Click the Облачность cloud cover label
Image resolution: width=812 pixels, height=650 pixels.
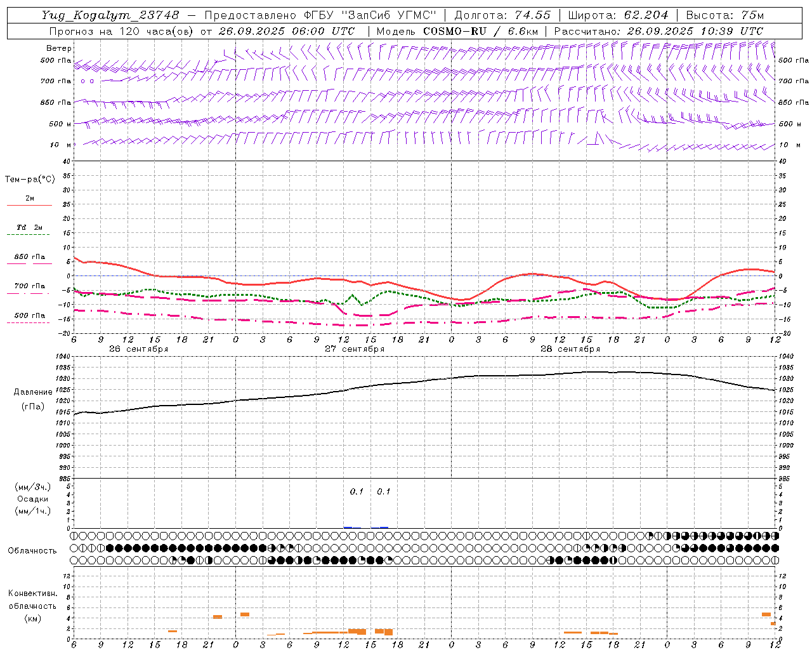32,551
